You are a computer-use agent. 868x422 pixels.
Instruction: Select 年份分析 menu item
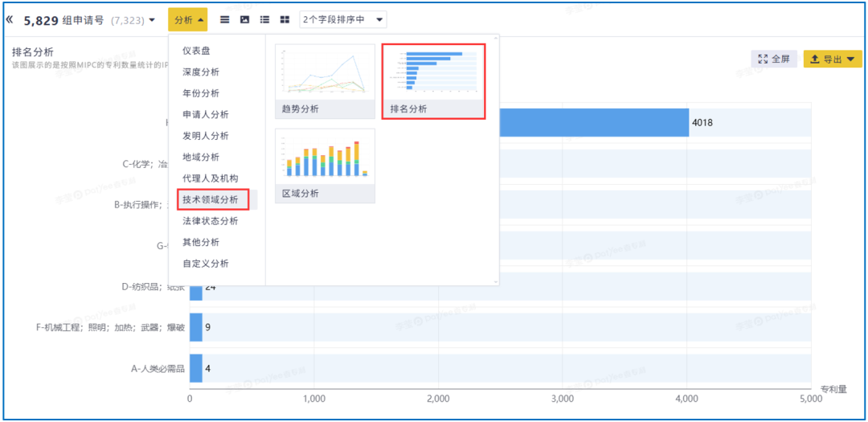click(x=201, y=93)
